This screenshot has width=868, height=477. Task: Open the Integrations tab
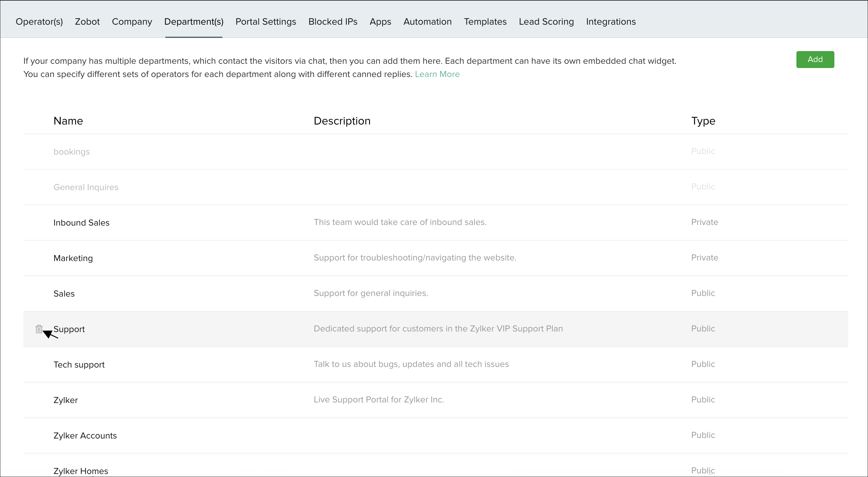(x=610, y=22)
